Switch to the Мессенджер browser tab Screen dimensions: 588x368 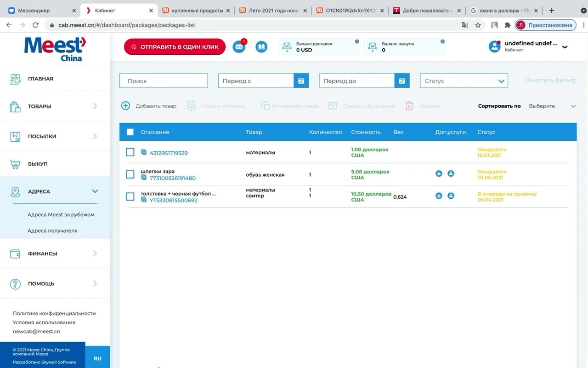41,10
